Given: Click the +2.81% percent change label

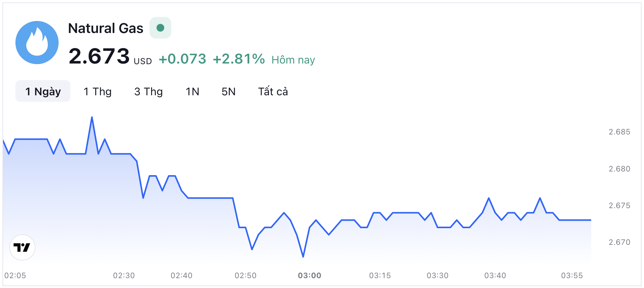Looking at the screenshot, I should [x=239, y=59].
